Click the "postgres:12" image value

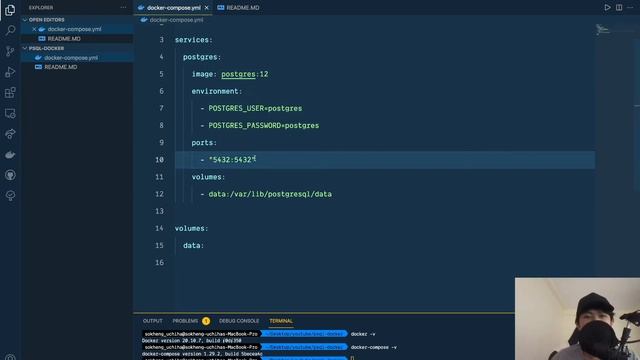[x=245, y=74]
